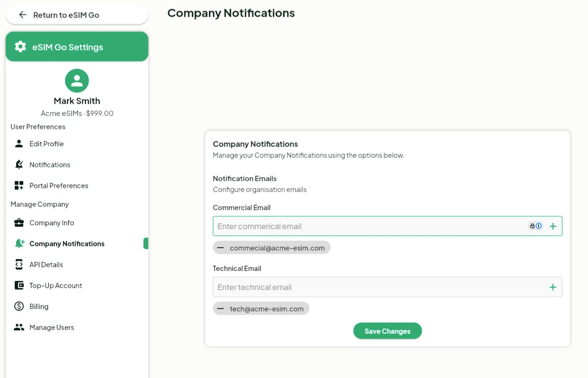Remove tech@acme-esim.com with the minus icon
Screen dimensions: 588x378
tap(220, 309)
